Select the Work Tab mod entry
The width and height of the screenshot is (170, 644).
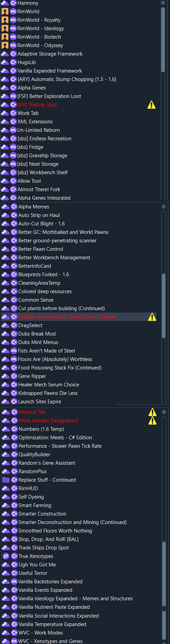point(28,113)
